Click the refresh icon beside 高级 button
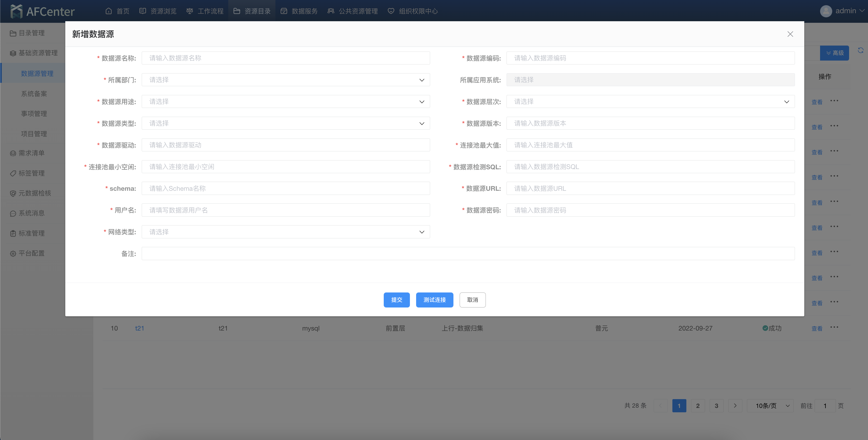Screen dimensions: 868x440 pyautogui.click(x=860, y=50)
